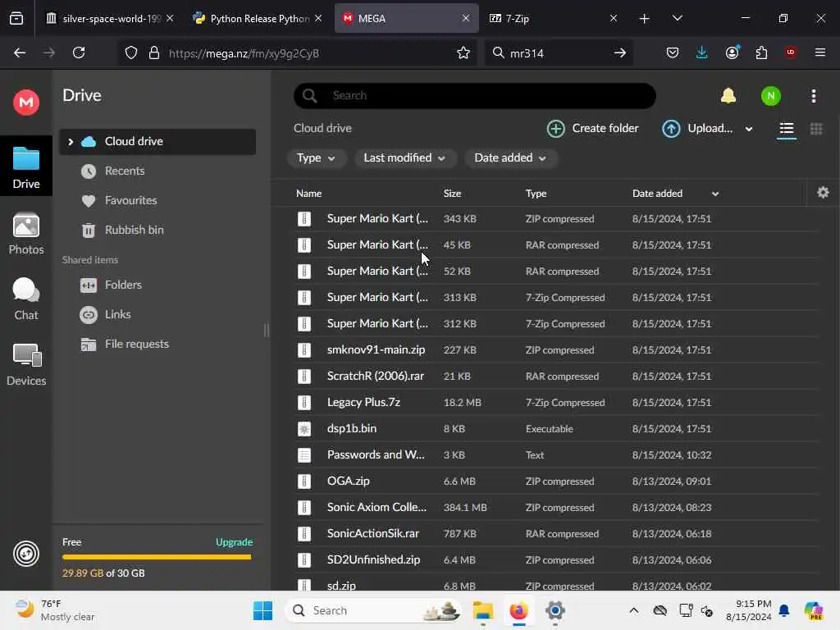Viewport: 840px width, 630px height.
Task: Open the green N account avatar
Action: coord(770,96)
